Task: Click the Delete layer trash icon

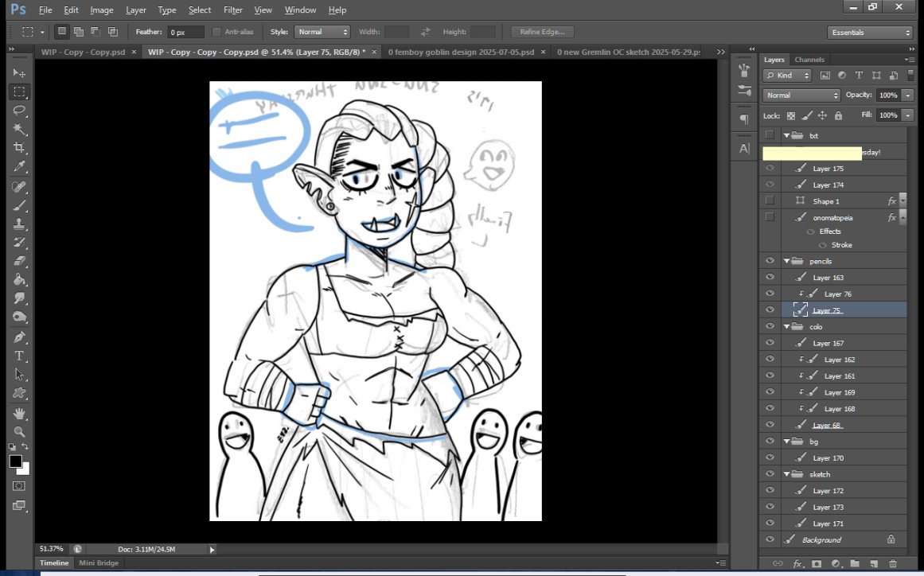Action: tap(893, 563)
